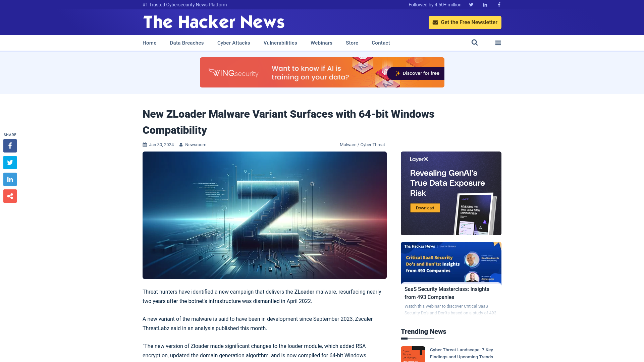Image resolution: width=644 pixels, height=362 pixels.
Task: Click the generic share icon below LinkedIn
Action: [x=10, y=196]
